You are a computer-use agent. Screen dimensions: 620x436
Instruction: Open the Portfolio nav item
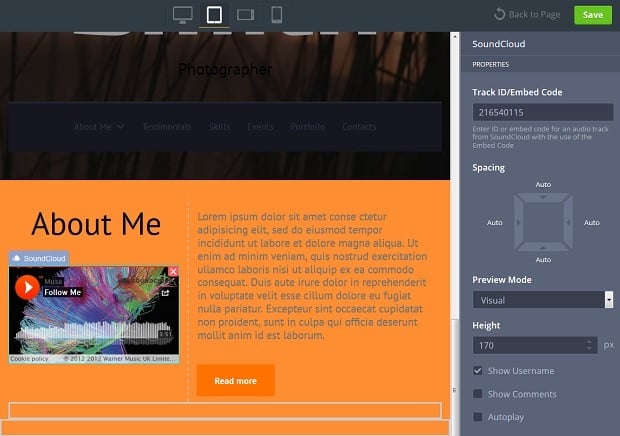(x=308, y=127)
